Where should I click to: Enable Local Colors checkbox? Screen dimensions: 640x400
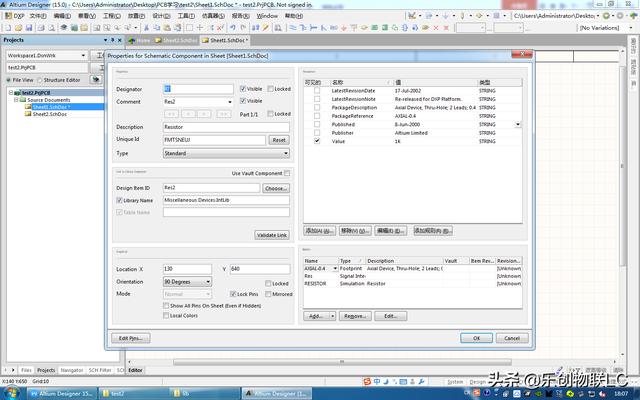pos(166,316)
